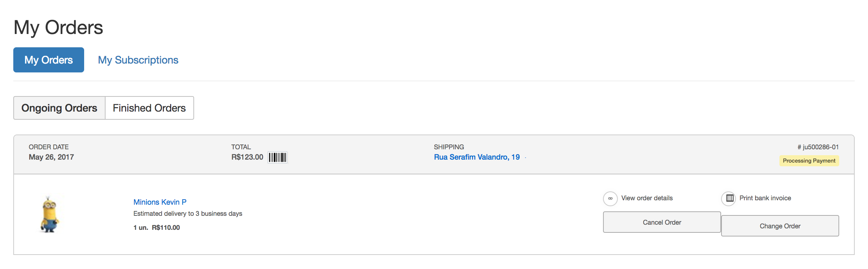Click the View order details text
The image size is (868, 269).
647,198
